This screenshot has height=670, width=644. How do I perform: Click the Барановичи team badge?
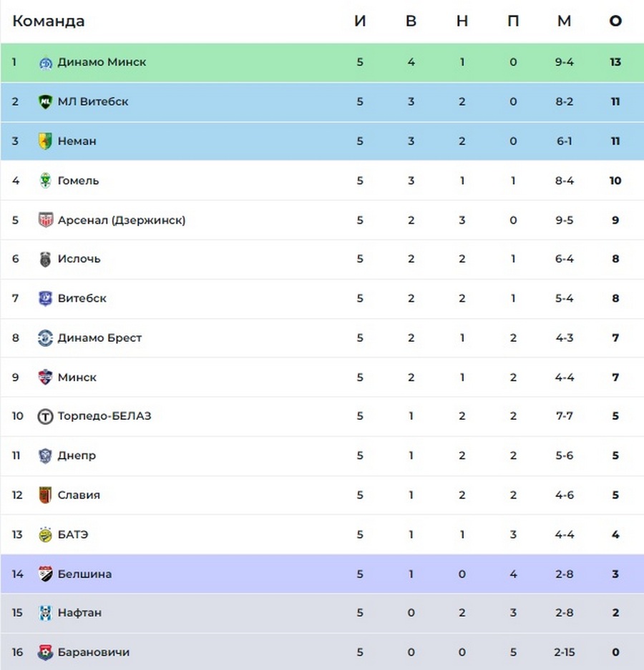tap(46, 652)
